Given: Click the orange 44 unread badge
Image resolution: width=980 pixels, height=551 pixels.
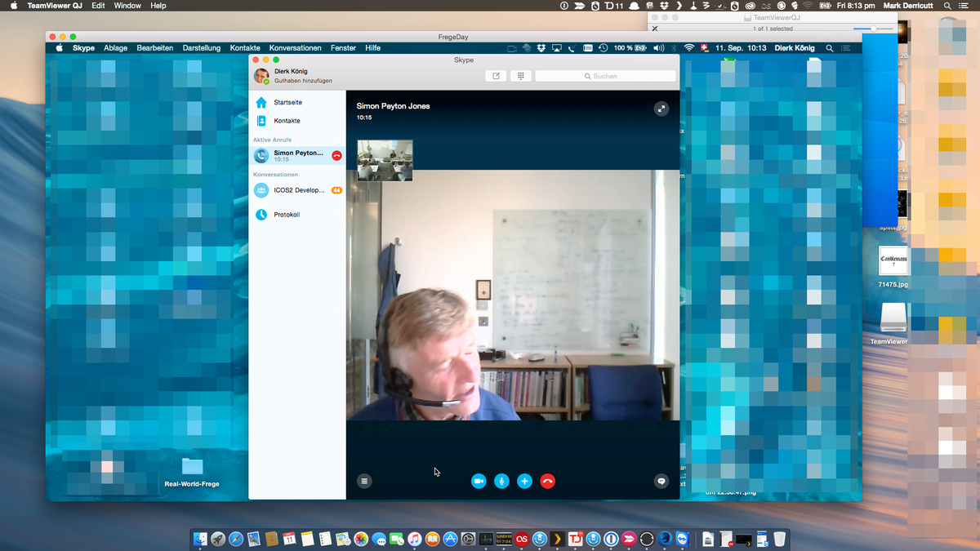Looking at the screenshot, I should click(x=336, y=190).
